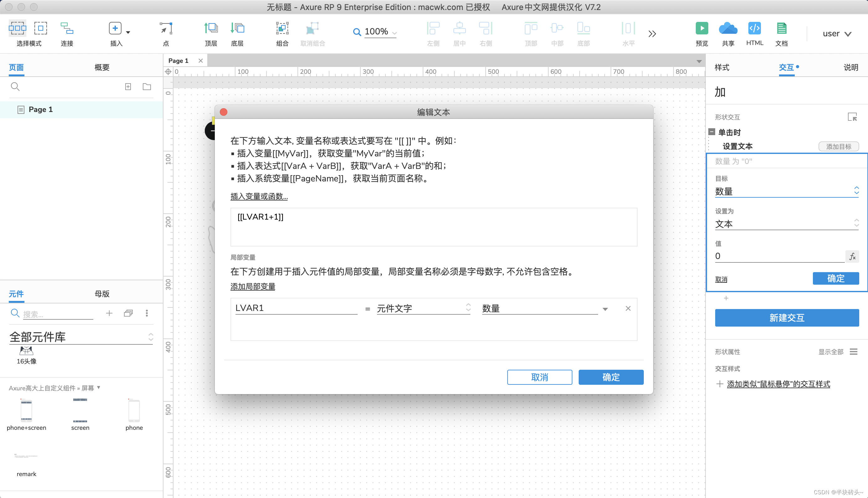Switch to the 概要 outline tab

(102, 67)
